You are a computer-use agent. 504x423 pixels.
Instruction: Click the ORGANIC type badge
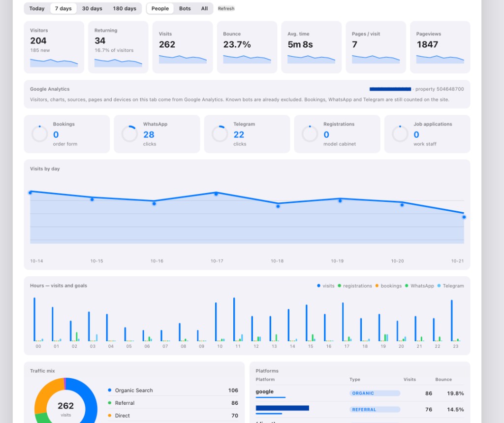click(375, 393)
